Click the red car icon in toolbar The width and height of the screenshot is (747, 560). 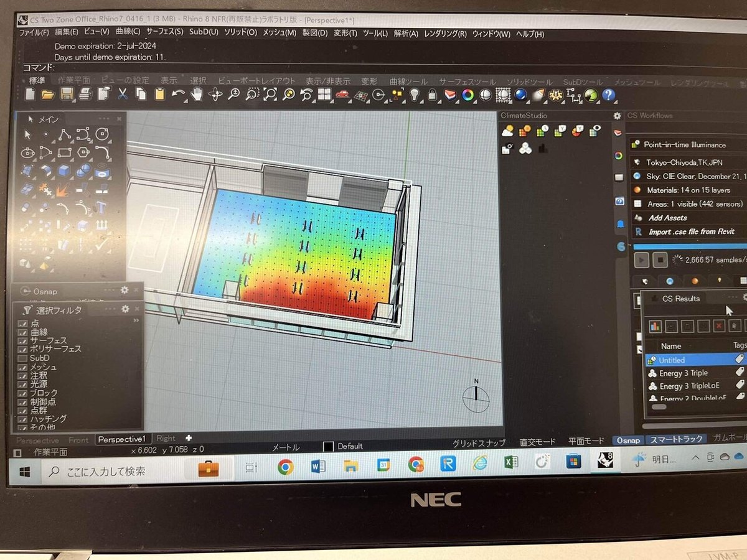coord(342,95)
